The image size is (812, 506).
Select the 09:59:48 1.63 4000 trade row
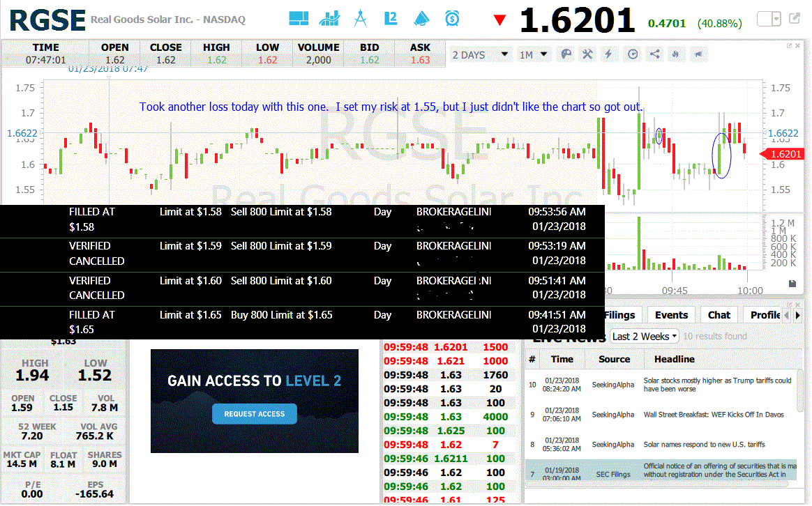tap(449, 417)
